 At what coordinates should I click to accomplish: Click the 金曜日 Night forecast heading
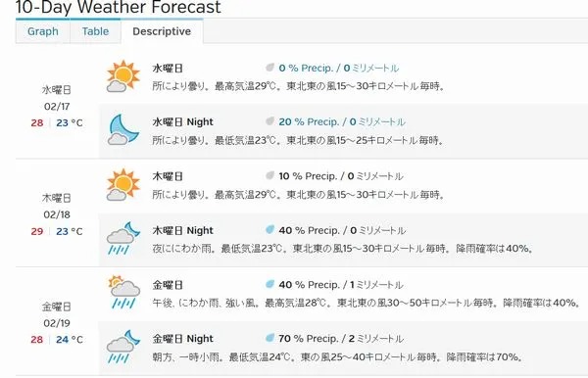coord(182,339)
